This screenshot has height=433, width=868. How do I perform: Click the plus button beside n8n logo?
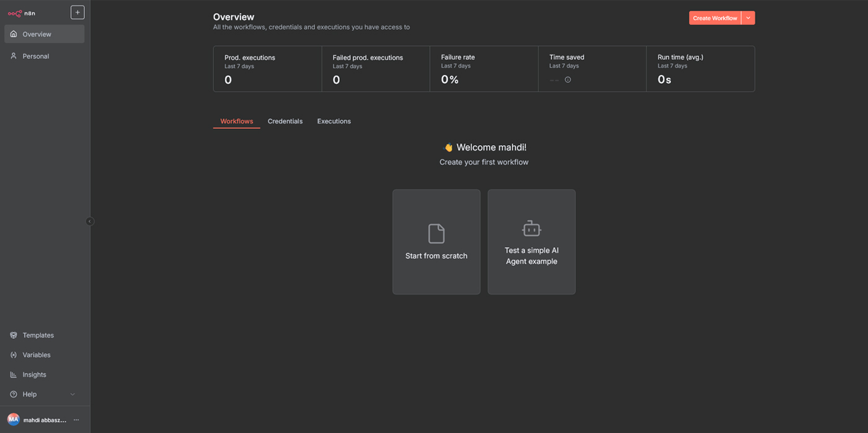77,12
